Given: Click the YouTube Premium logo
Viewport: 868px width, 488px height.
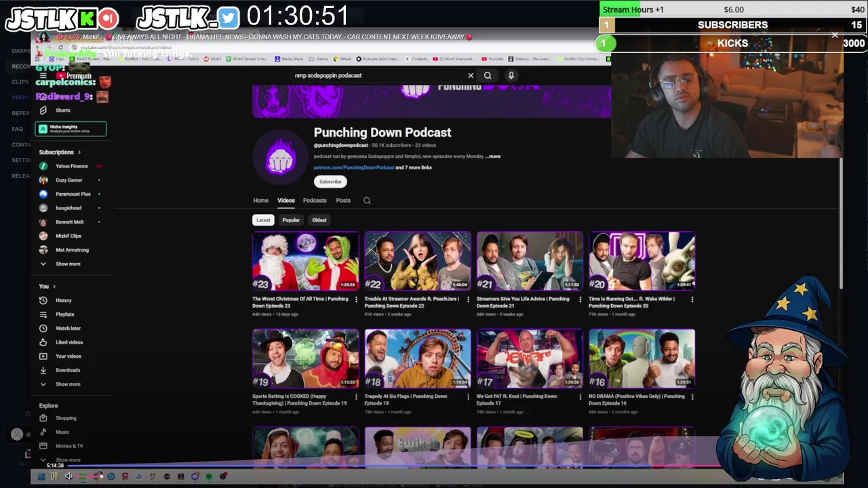Looking at the screenshot, I should pyautogui.click(x=74, y=75).
